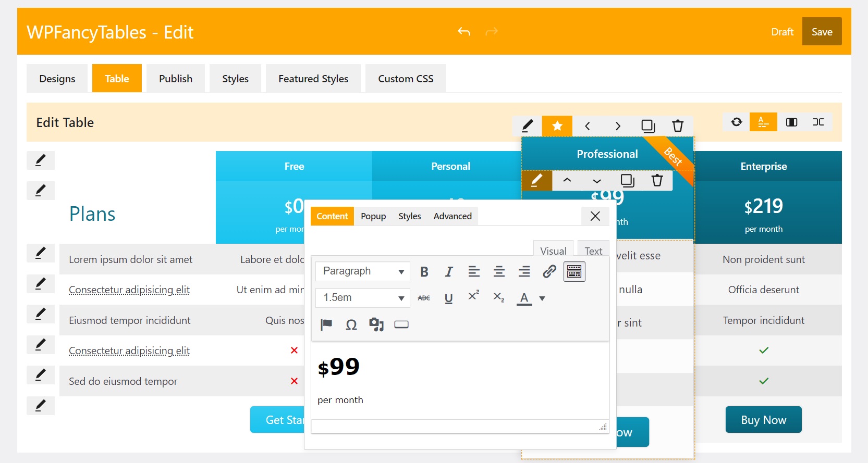The height and width of the screenshot is (463, 868).
Task: Click the column edit pencil icon
Action: 527,126
